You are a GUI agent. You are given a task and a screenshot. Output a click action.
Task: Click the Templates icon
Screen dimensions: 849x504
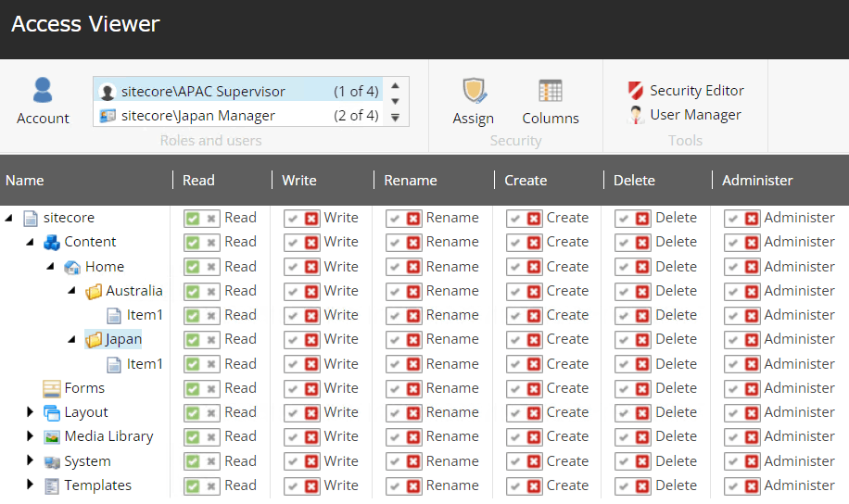(51, 486)
